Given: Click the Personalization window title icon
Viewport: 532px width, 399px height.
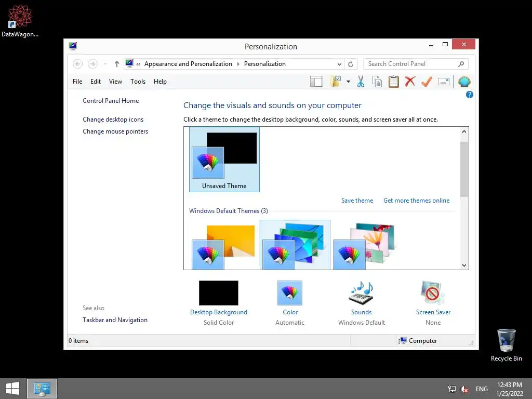Looking at the screenshot, I should pos(73,46).
